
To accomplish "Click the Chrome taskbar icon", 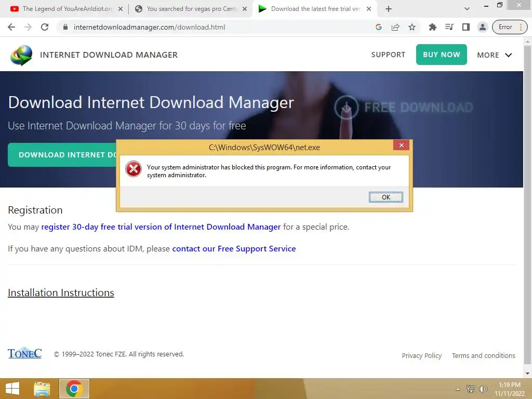I will (74, 389).
